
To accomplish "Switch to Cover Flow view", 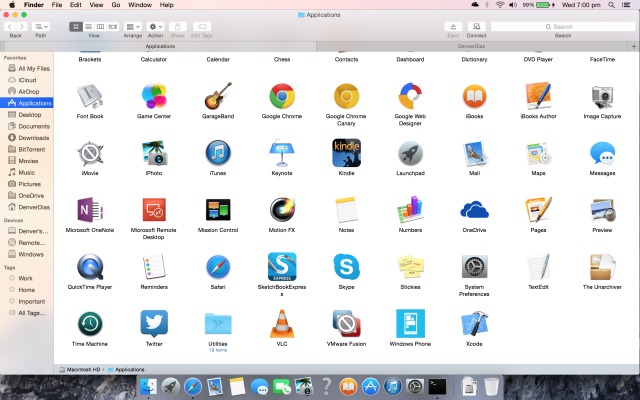I will pos(113,27).
